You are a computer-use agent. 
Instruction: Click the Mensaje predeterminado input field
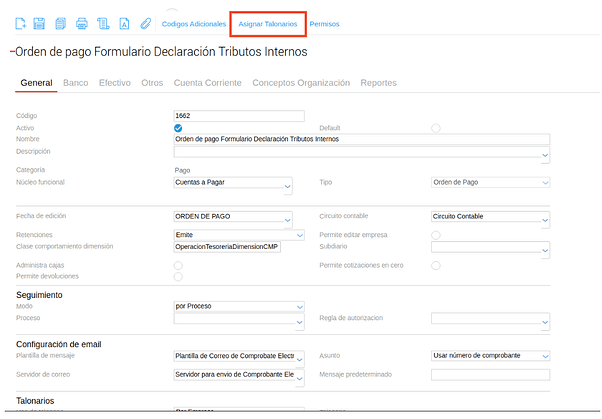click(x=490, y=375)
